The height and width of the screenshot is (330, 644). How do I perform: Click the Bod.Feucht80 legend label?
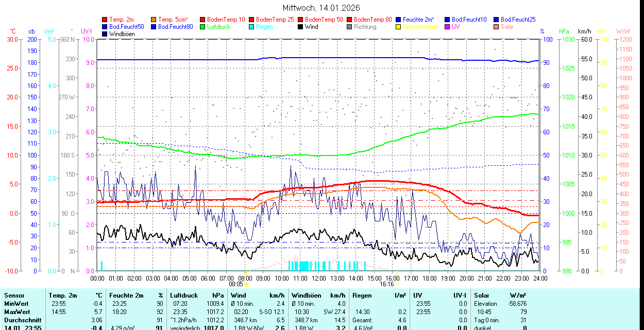[175, 27]
